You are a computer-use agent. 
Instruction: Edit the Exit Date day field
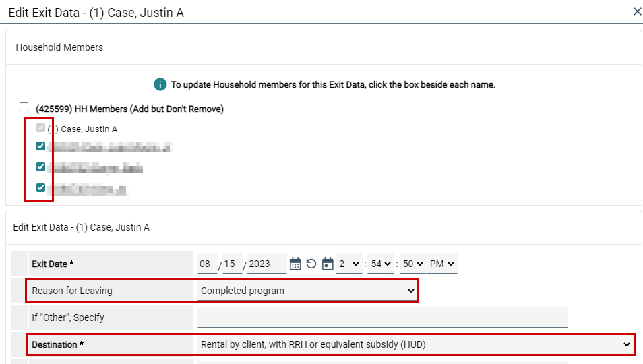point(232,264)
